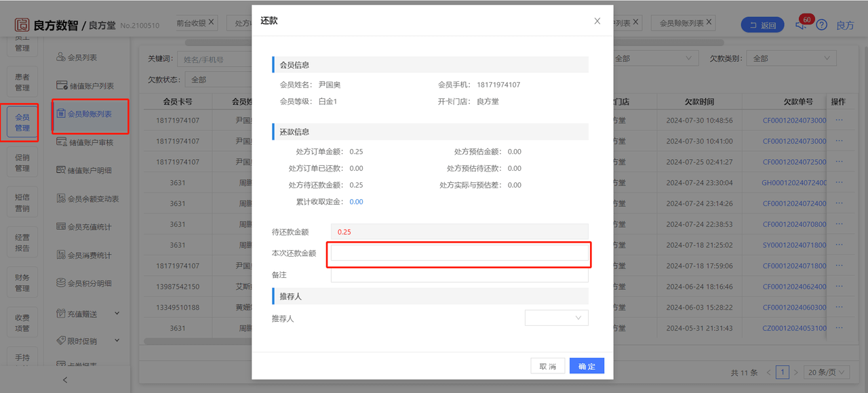
Task: Click the card number 13987542150 cell
Action: 178,287
